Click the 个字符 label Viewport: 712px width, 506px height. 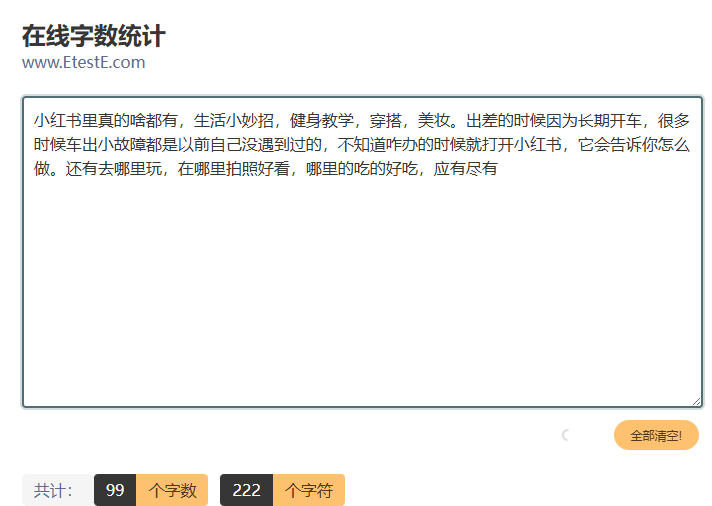coord(309,490)
